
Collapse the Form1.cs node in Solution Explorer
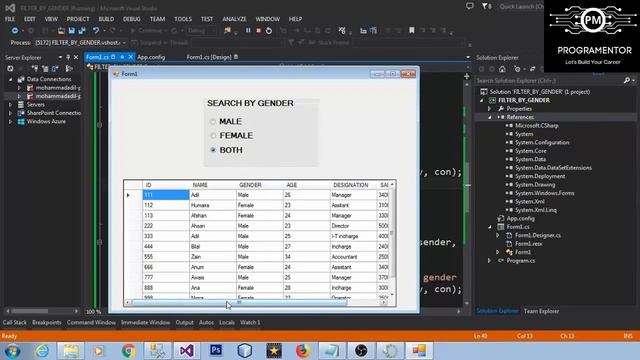490,227
